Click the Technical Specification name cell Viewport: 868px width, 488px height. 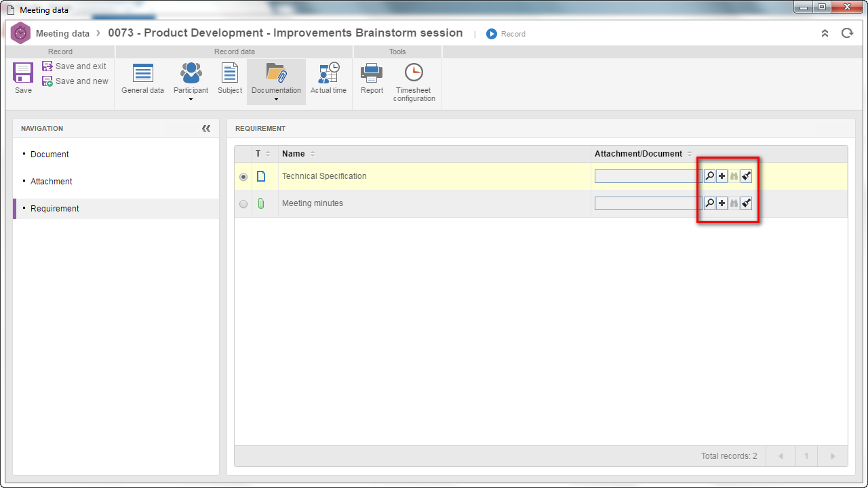pos(435,176)
